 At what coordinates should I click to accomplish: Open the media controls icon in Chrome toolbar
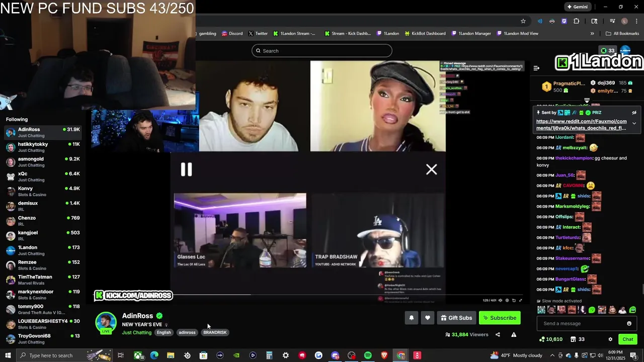(x=612, y=21)
